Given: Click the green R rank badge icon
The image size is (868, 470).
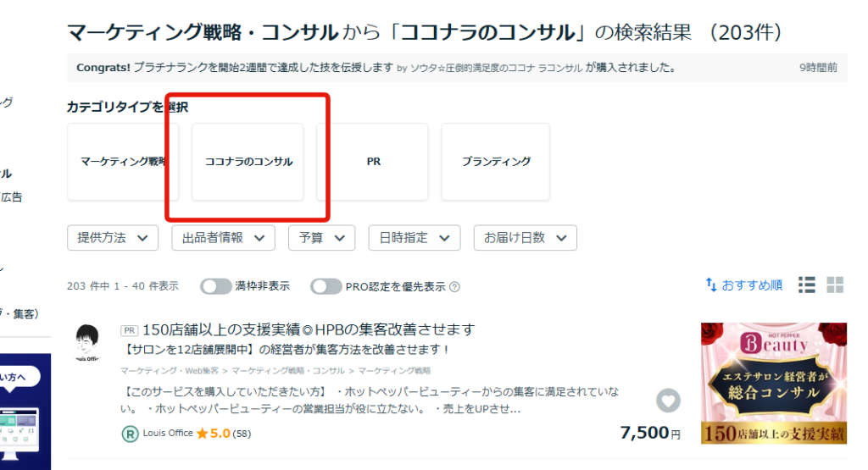Looking at the screenshot, I should [130, 434].
